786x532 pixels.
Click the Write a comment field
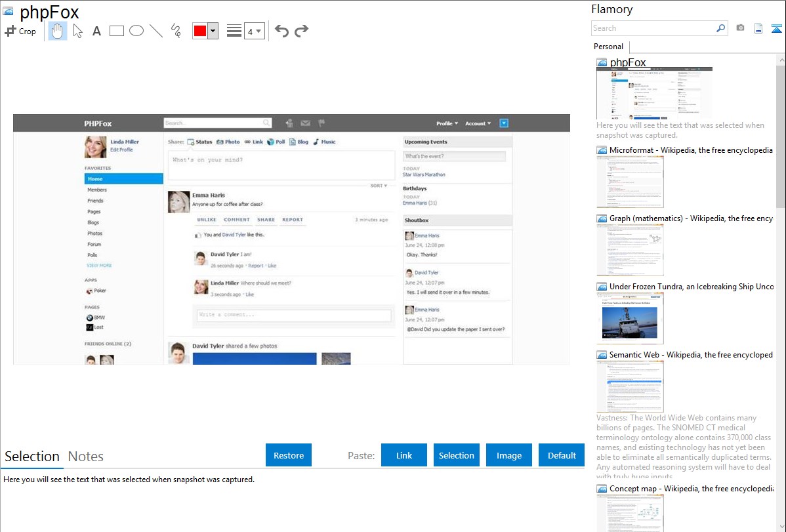pyautogui.click(x=294, y=315)
